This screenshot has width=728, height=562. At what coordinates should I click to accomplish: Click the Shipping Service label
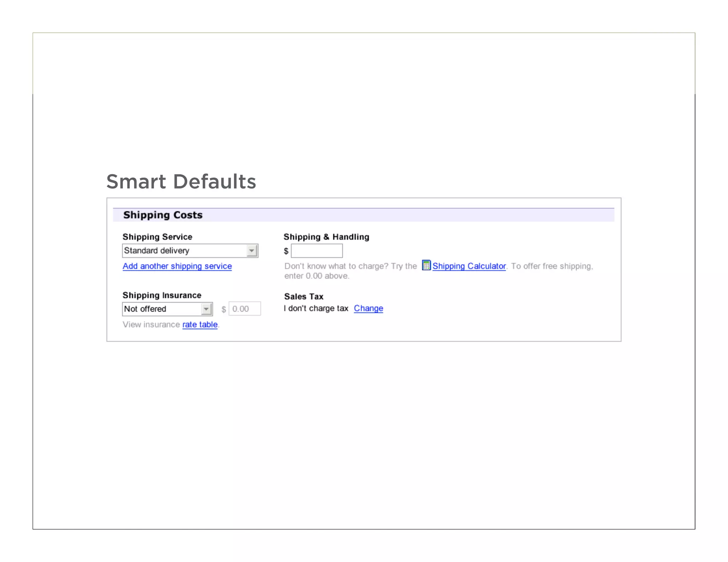[x=157, y=237]
